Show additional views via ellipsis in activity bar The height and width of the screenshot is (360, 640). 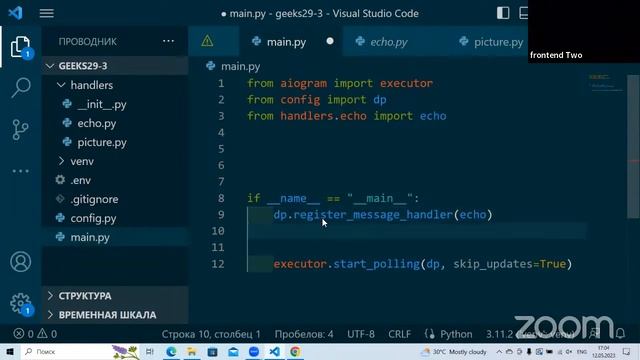20,171
